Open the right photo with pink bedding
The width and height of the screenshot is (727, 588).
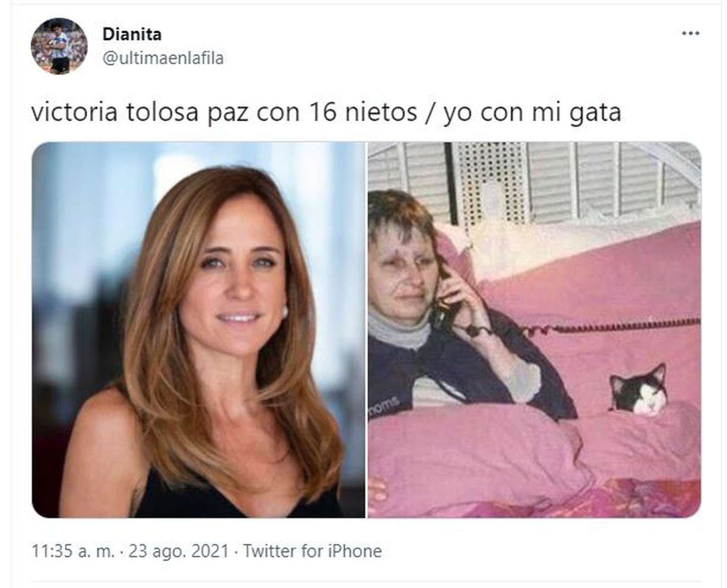click(534, 330)
